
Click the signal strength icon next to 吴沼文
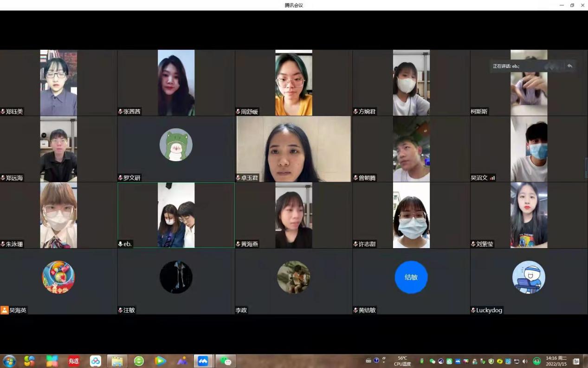click(492, 177)
